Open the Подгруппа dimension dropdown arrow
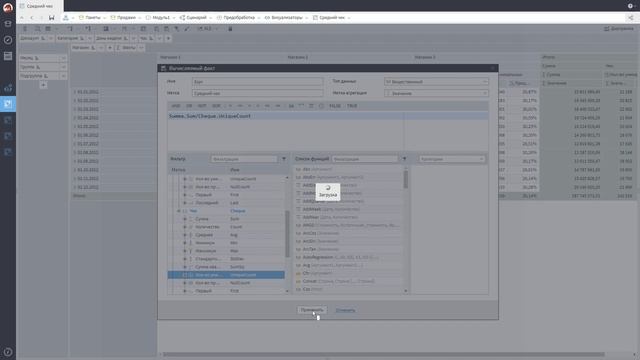The image size is (640, 360). click(63, 76)
